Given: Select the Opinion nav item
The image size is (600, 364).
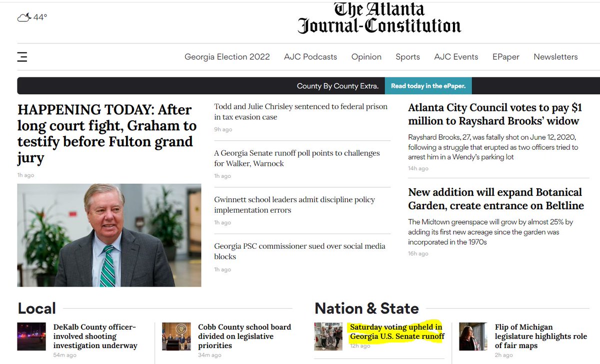Looking at the screenshot, I should pos(366,57).
